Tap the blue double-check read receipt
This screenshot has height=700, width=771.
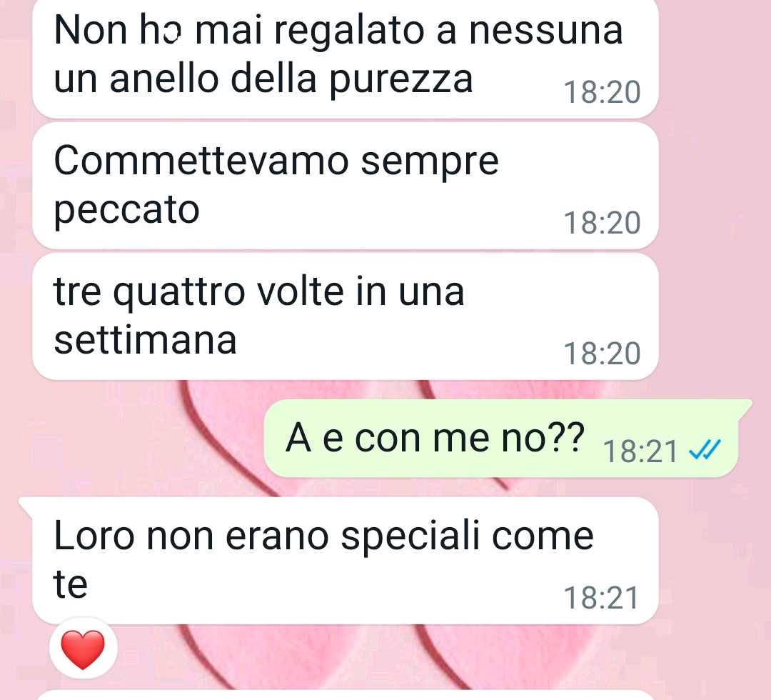(x=705, y=449)
